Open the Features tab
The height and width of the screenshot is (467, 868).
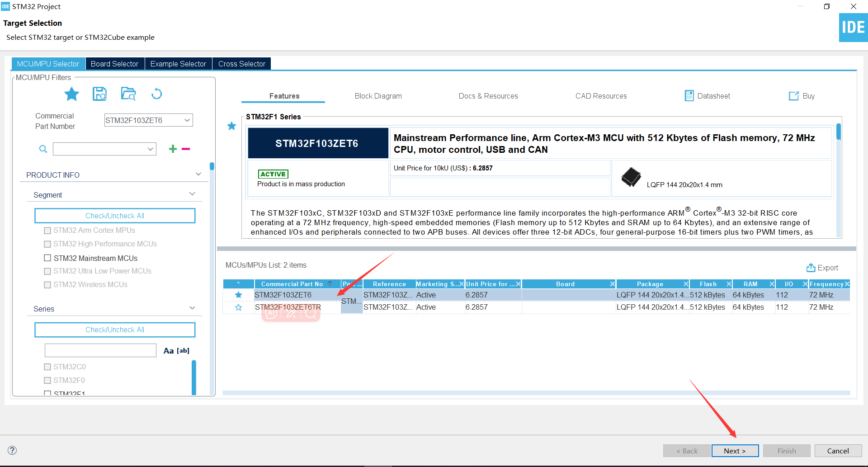[x=284, y=96]
